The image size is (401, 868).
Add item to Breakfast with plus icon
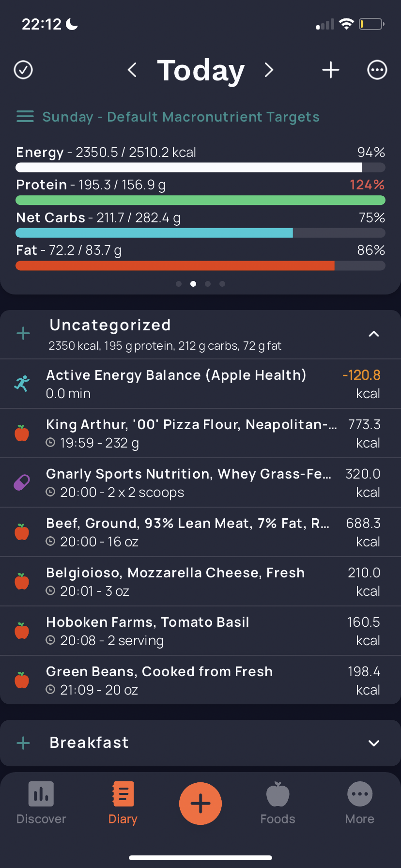(x=23, y=743)
